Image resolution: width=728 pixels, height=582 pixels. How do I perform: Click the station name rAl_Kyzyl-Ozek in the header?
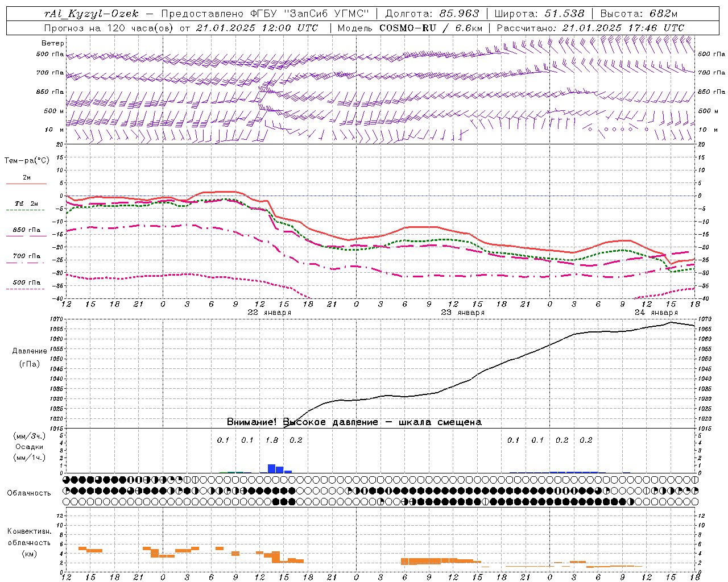pyautogui.click(x=91, y=14)
